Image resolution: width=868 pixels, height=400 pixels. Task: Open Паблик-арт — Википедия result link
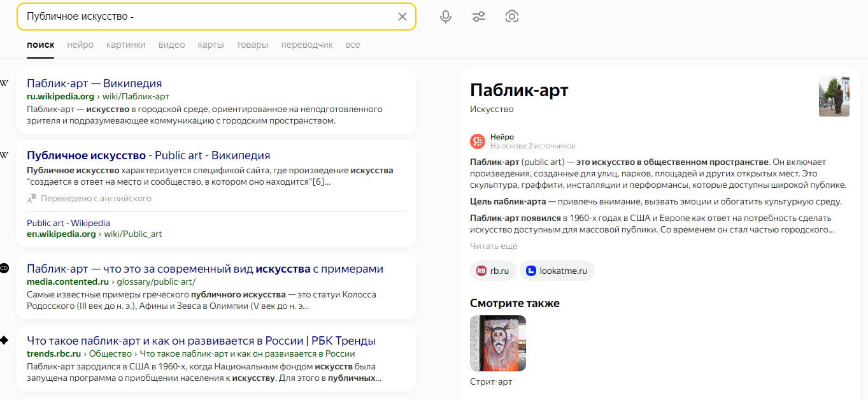[94, 83]
